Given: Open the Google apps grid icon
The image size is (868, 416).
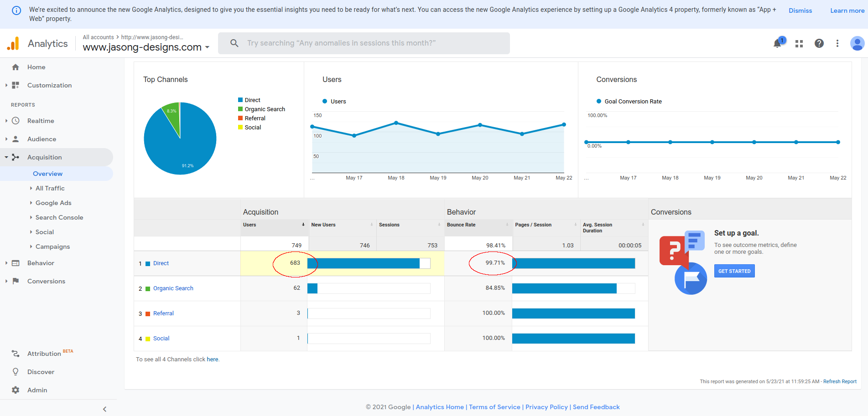Looking at the screenshot, I should pyautogui.click(x=799, y=44).
